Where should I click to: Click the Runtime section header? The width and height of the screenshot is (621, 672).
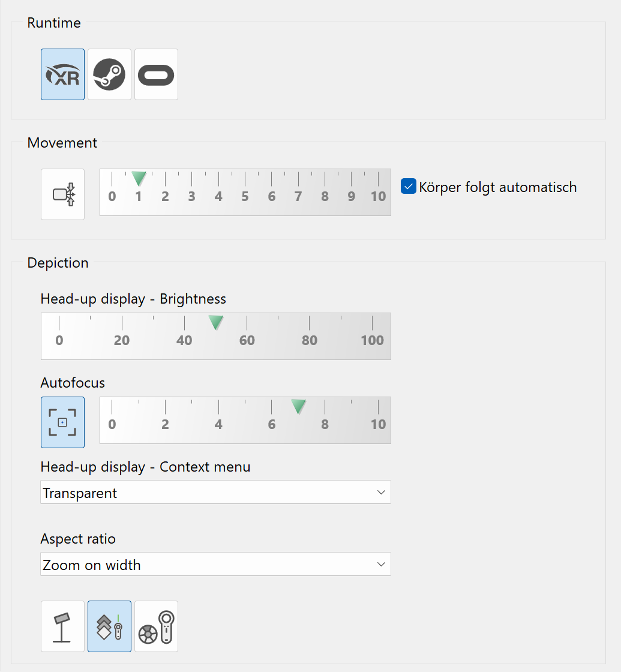point(53,23)
